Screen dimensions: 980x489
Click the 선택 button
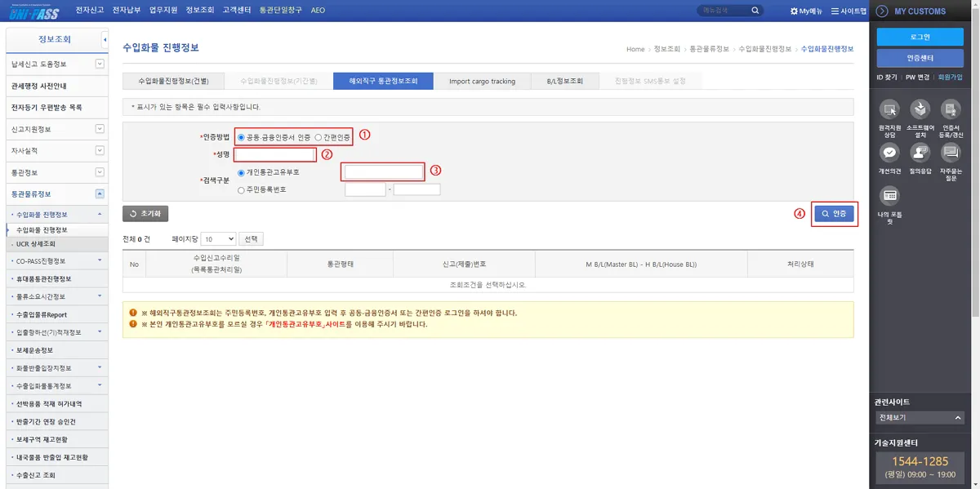point(252,239)
